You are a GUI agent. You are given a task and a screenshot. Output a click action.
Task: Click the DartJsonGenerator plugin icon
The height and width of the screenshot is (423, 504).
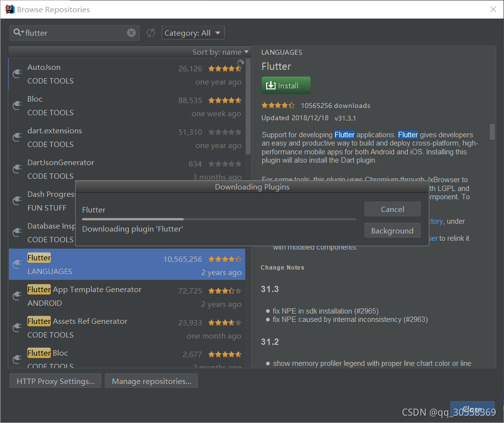(17, 169)
